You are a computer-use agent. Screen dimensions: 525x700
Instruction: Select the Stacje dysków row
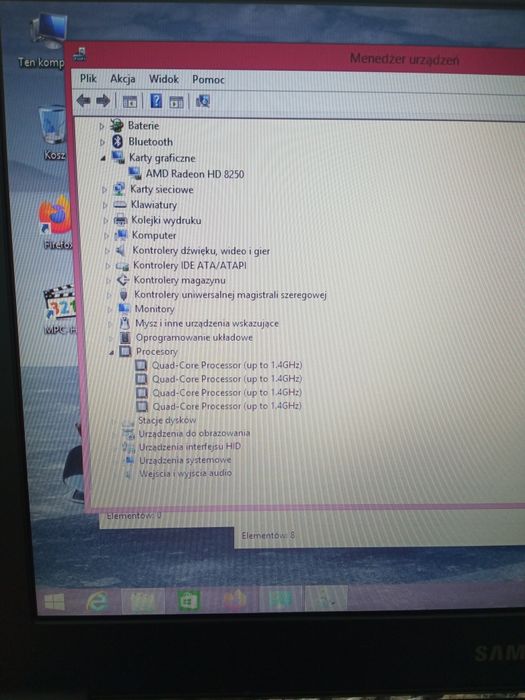(167, 420)
